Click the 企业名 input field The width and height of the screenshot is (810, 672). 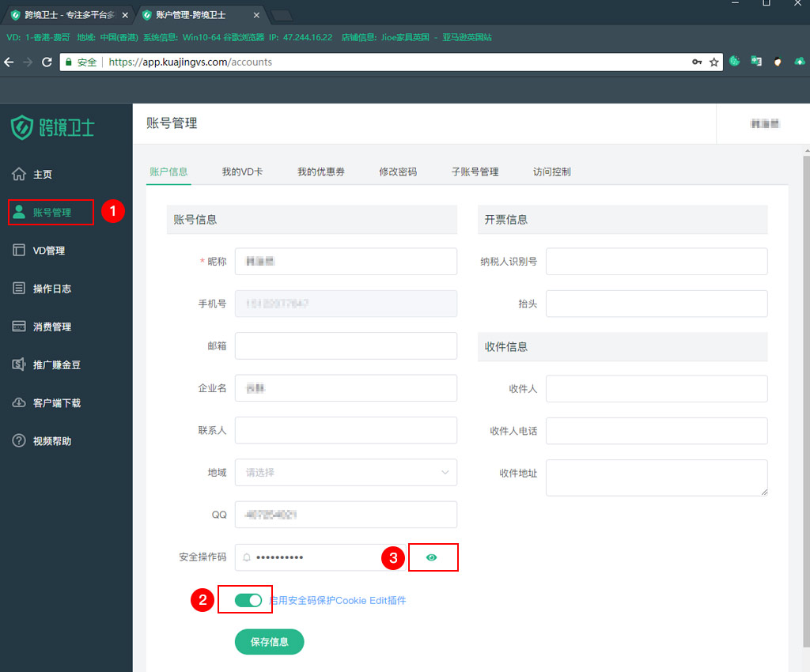[346, 388]
